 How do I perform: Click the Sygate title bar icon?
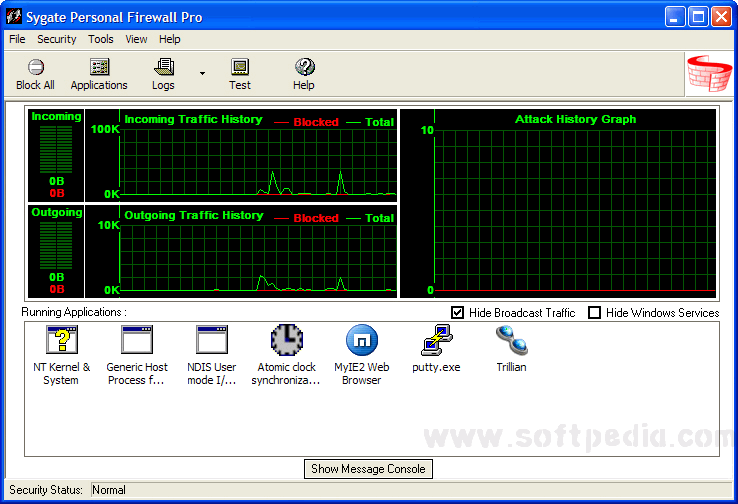pyautogui.click(x=14, y=16)
